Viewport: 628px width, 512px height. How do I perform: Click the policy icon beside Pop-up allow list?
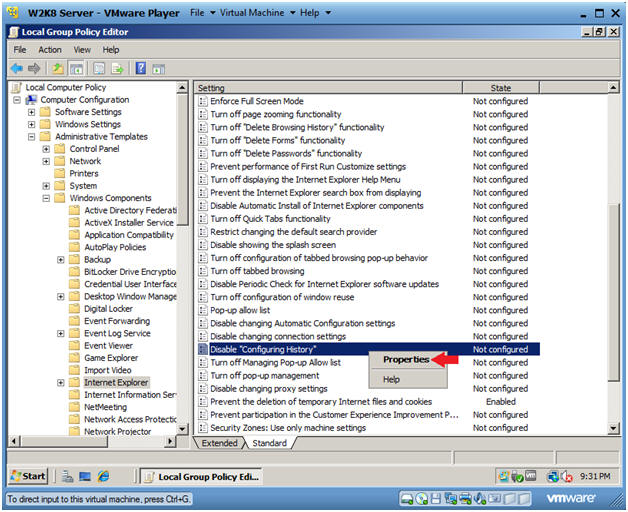[x=203, y=310]
